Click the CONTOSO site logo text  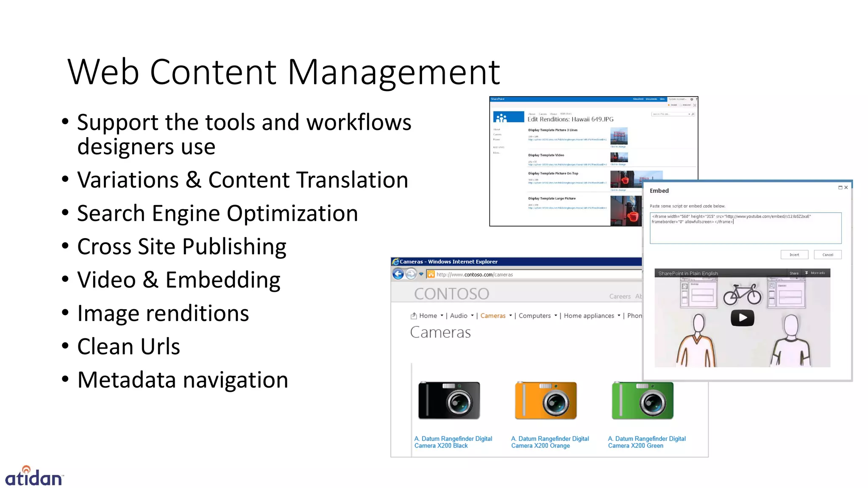tap(452, 294)
